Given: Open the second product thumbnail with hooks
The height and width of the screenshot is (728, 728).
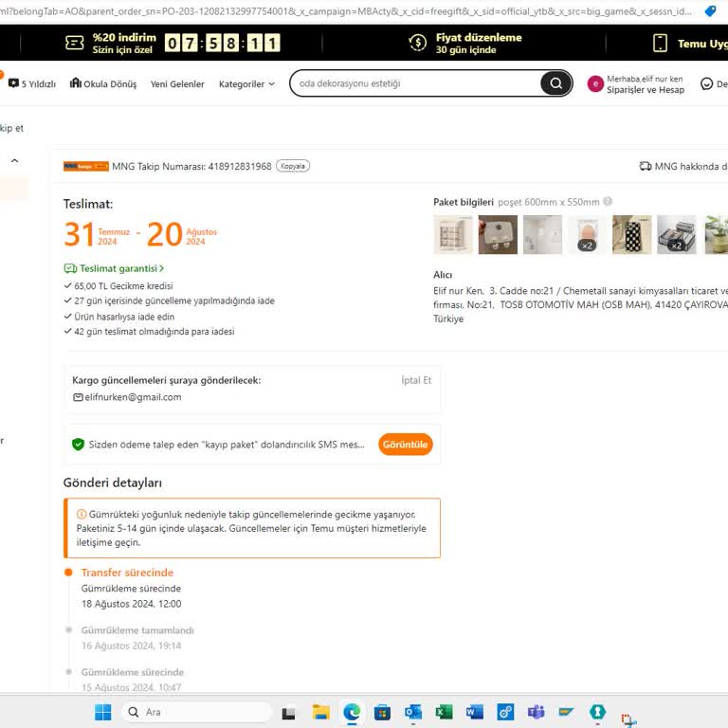Looking at the screenshot, I should [498, 234].
